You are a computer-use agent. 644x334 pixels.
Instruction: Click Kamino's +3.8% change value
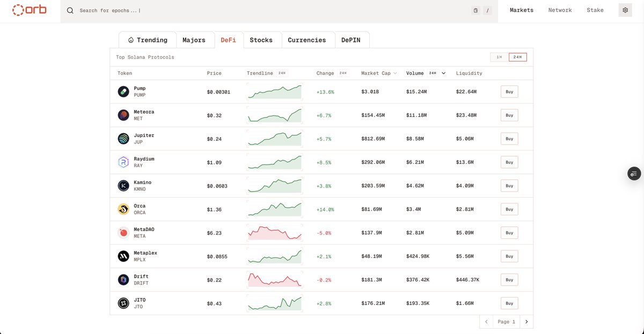pos(324,186)
